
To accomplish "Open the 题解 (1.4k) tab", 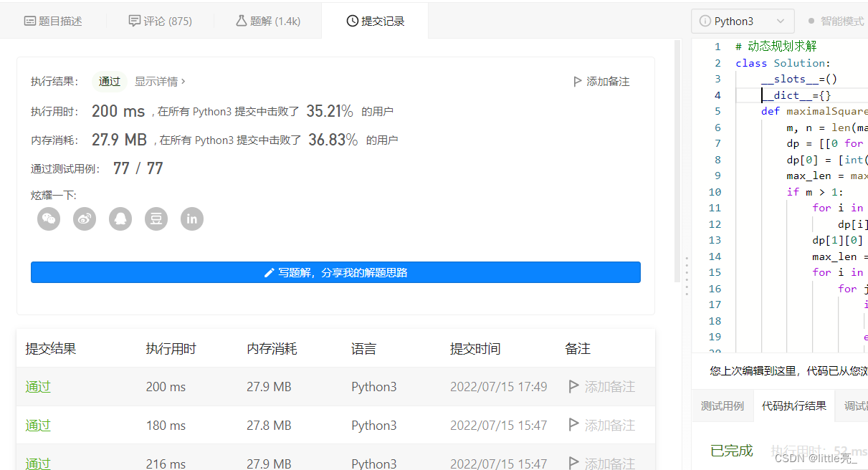I will pyautogui.click(x=268, y=21).
